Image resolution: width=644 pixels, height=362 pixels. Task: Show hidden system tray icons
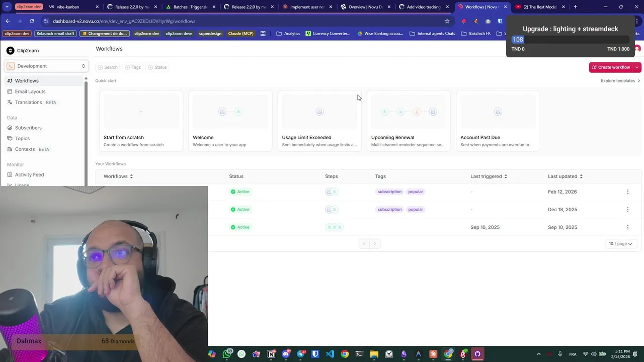538,354
